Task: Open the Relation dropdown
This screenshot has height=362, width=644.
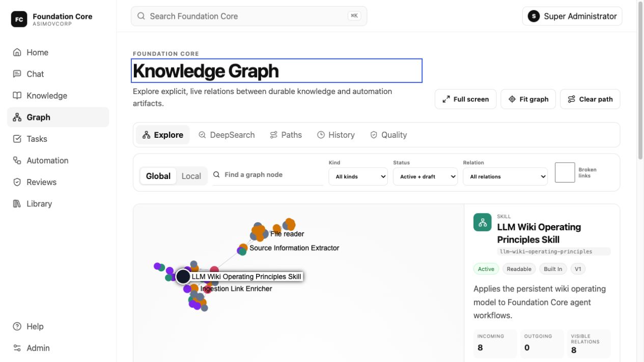Action: point(505,176)
